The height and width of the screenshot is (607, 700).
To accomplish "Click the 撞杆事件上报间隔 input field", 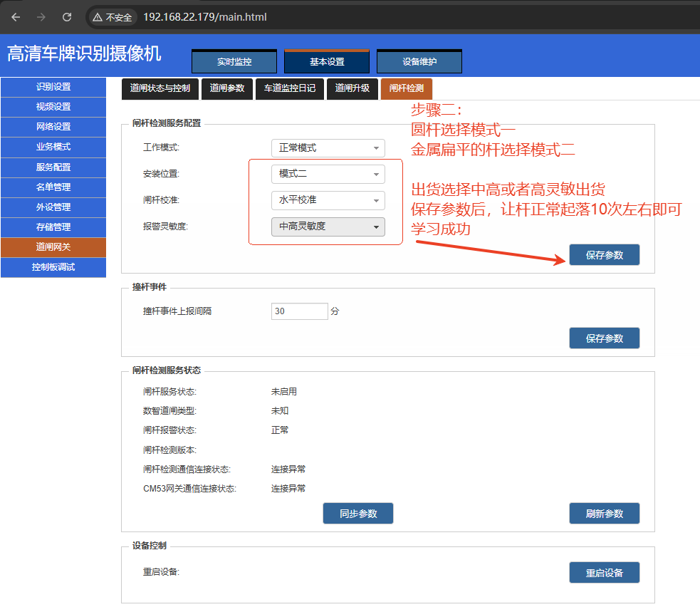I will coord(300,311).
